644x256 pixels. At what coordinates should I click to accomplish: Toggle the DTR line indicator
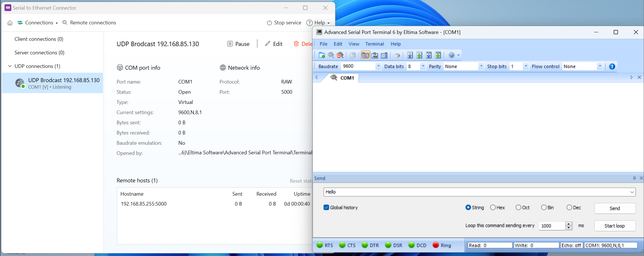click(365, 245)
